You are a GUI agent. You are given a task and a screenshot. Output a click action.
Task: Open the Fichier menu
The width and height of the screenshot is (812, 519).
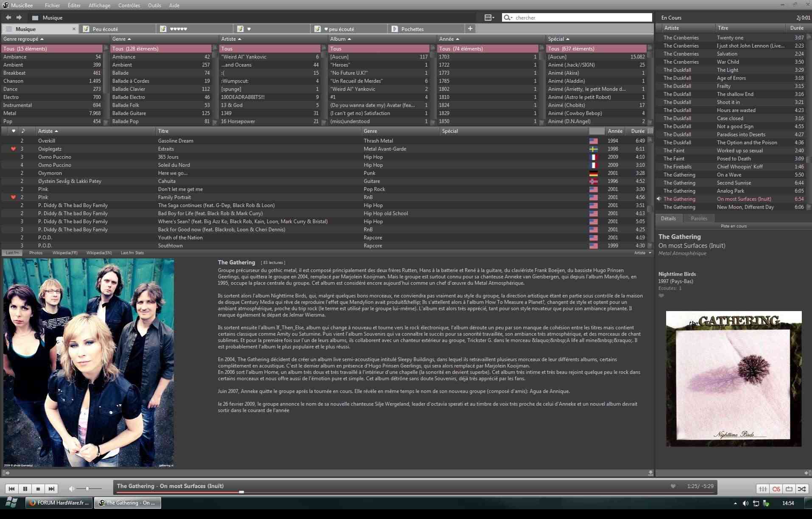click(x=53, y=6)
